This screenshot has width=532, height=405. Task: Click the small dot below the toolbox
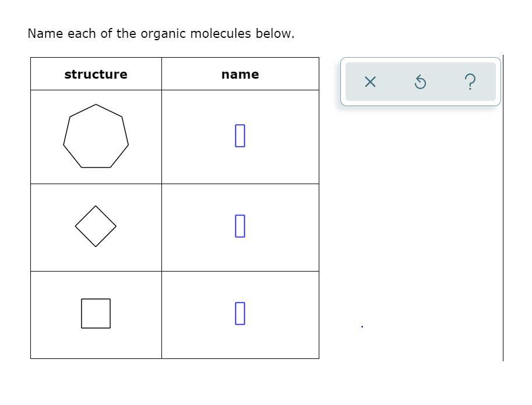pyautogui.click(x=361, y=326)
